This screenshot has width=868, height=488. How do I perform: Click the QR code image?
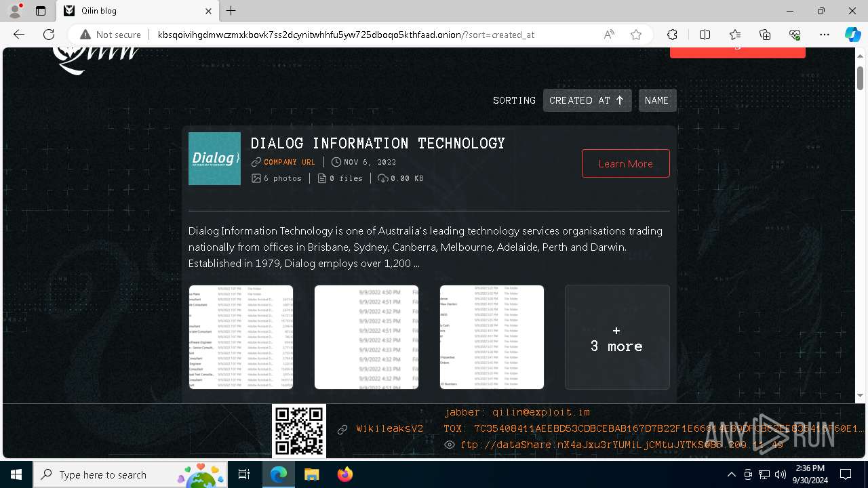pos(299,431)
